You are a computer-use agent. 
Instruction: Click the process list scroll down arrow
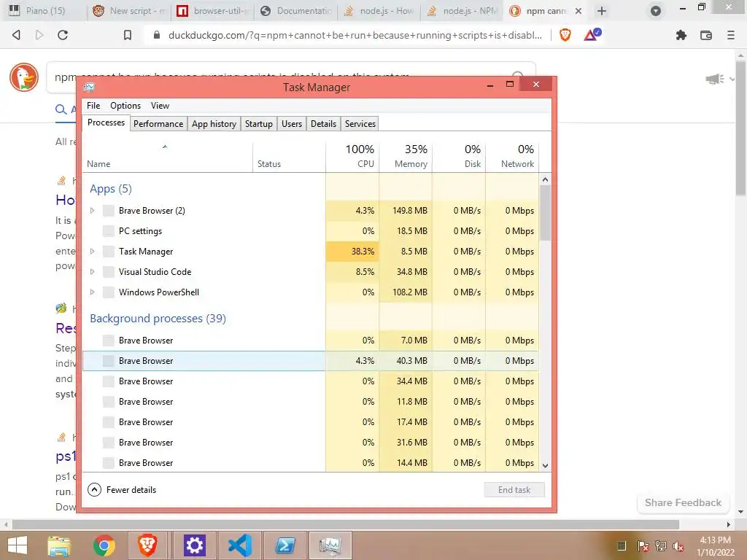click(546, 466)
